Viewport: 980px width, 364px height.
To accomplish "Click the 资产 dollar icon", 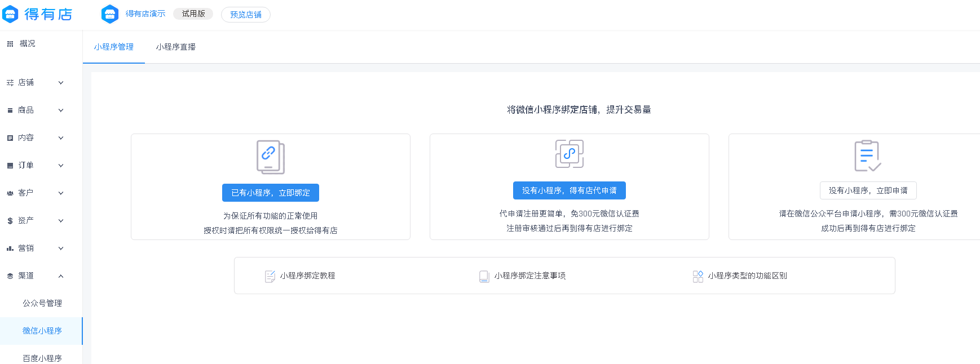I will pyautogui.click(x=10, y=221).
